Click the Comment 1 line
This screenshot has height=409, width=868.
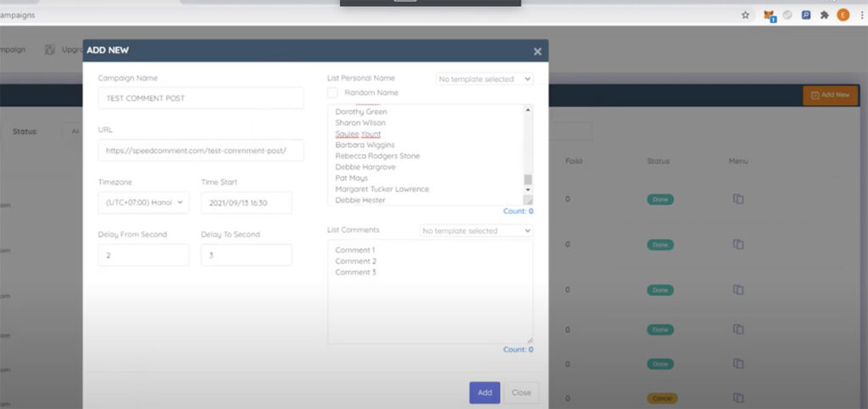pyautogui.click(x=355, y=250)
